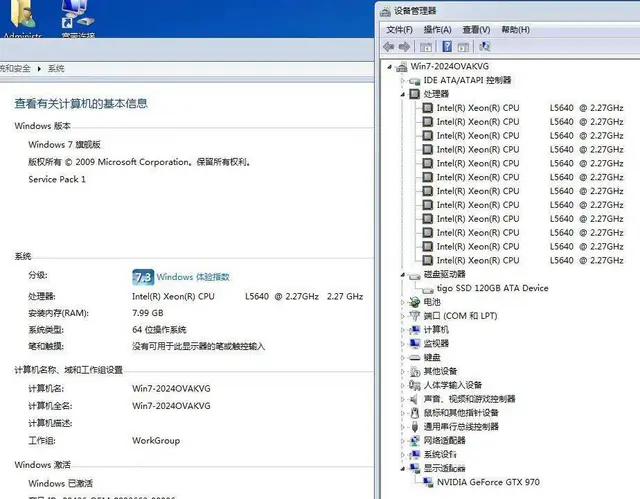Select the 键盘 keyboard icon
640x499 pixels.
click(415, 358)
